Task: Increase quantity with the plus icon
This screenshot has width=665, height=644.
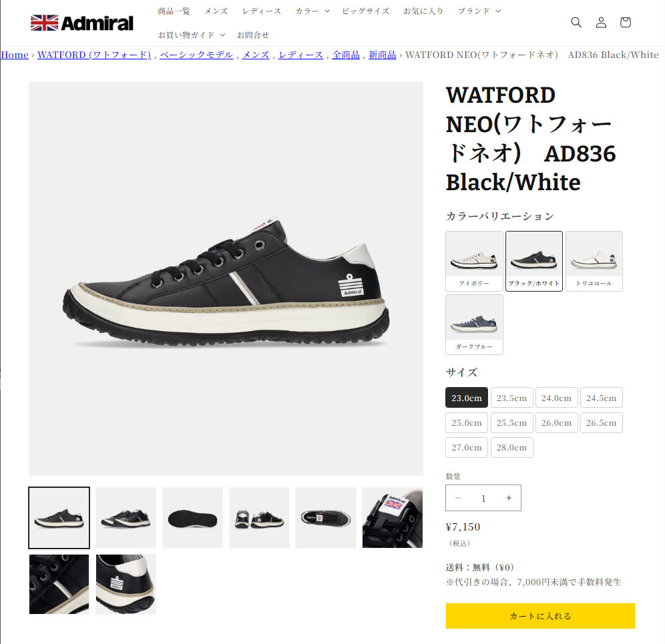Action: [509, 498]
